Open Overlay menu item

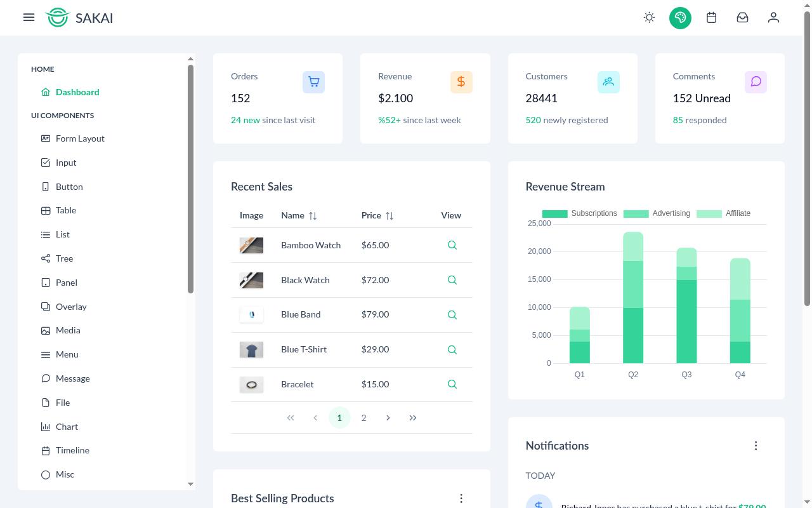click(107, 307)
